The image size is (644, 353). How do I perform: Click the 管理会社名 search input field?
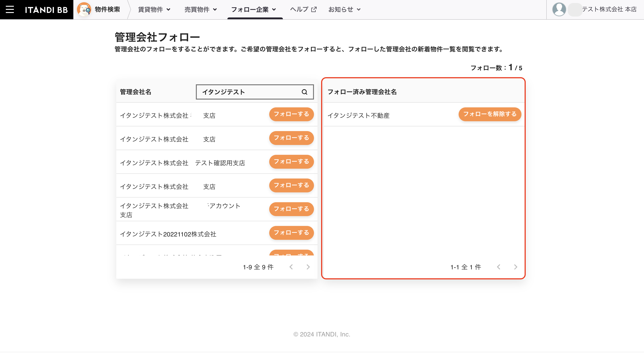(255, 92)
